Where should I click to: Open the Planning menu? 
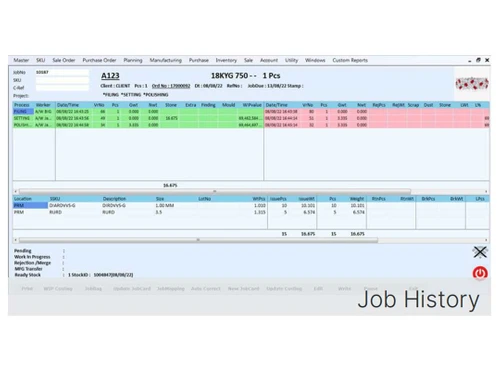click(133, 60)
